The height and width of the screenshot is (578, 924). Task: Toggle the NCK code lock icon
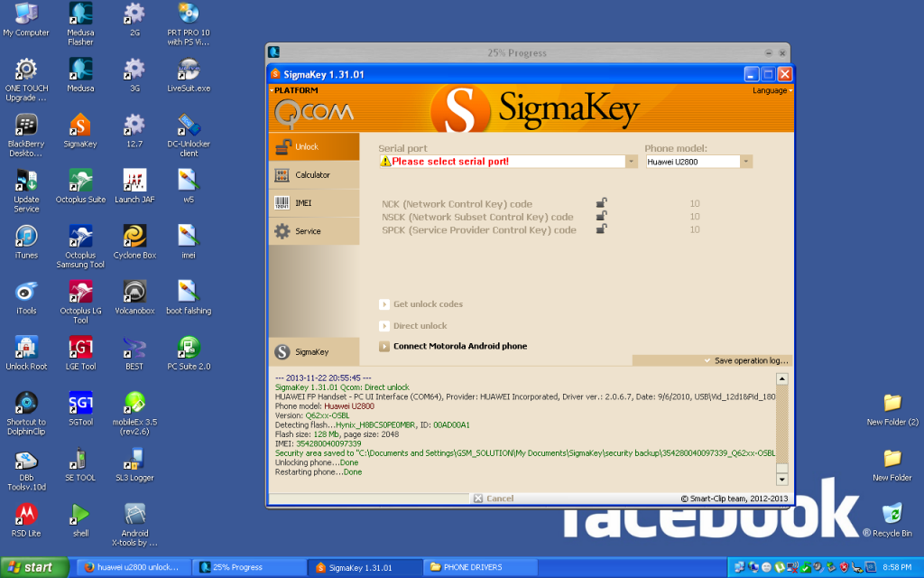(x=602, y=203)
